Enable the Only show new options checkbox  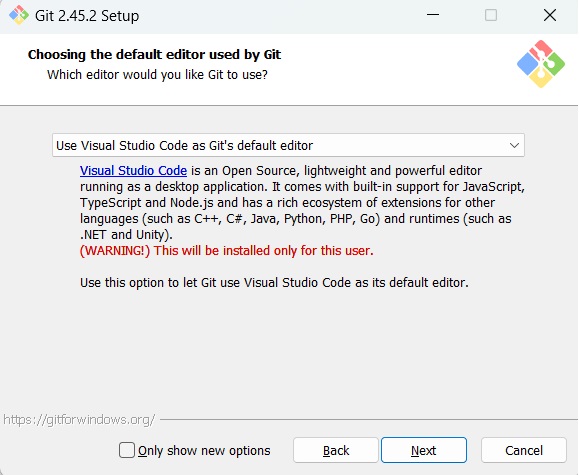[127, 450]
